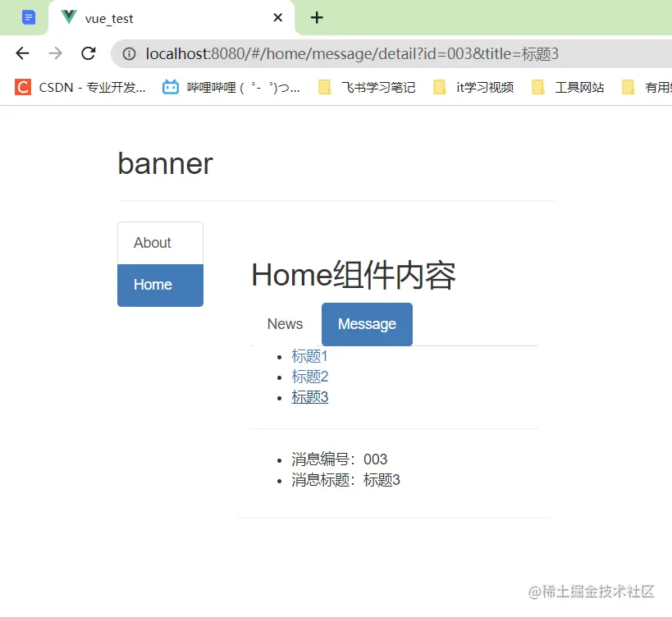672x617 pixels.
Task: Open the 标题2 message link
Action: (310, 377)
